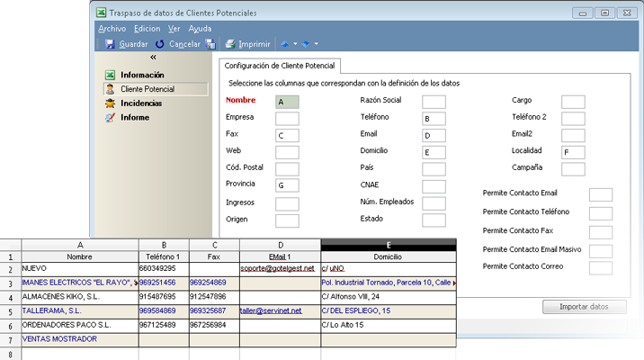The width and height of the screenshot is (644, 360).
Task: Click the Domicilio field containing E
Action: point(434,152)
